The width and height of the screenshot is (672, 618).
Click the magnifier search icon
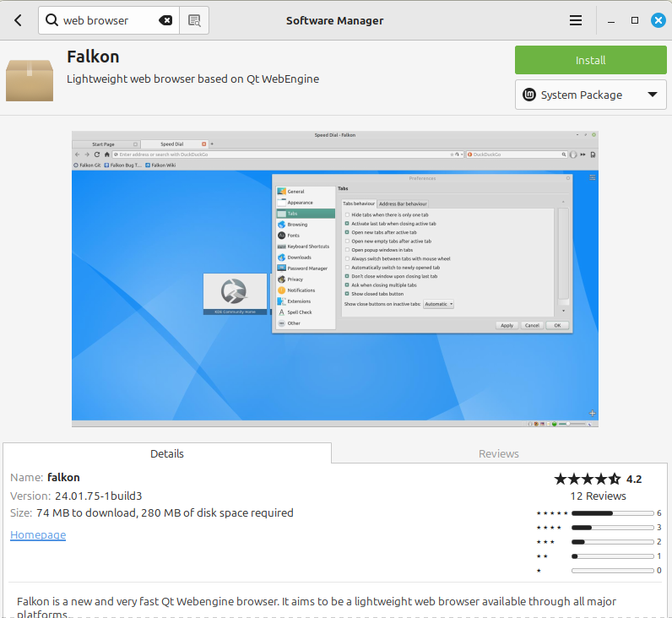point(51,19)
